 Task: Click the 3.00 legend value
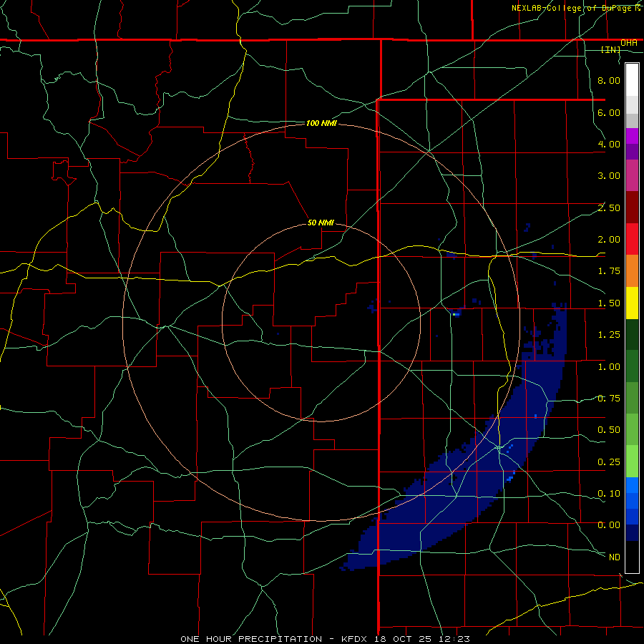coord(609,176)
